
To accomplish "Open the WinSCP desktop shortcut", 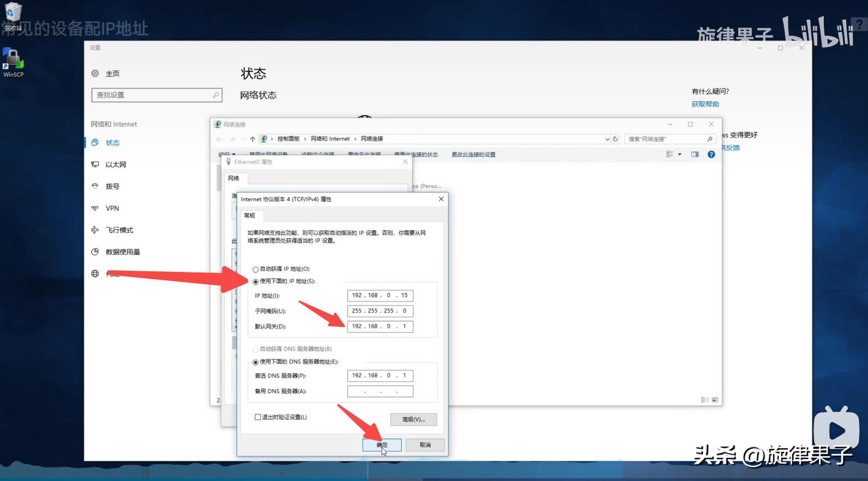I will (12, 61).
